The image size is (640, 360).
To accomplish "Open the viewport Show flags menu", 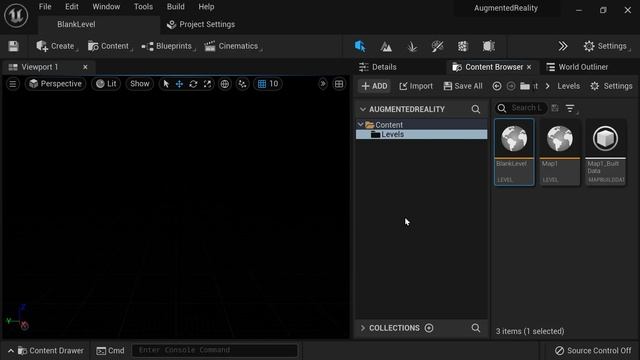I will tap(140, 84).
